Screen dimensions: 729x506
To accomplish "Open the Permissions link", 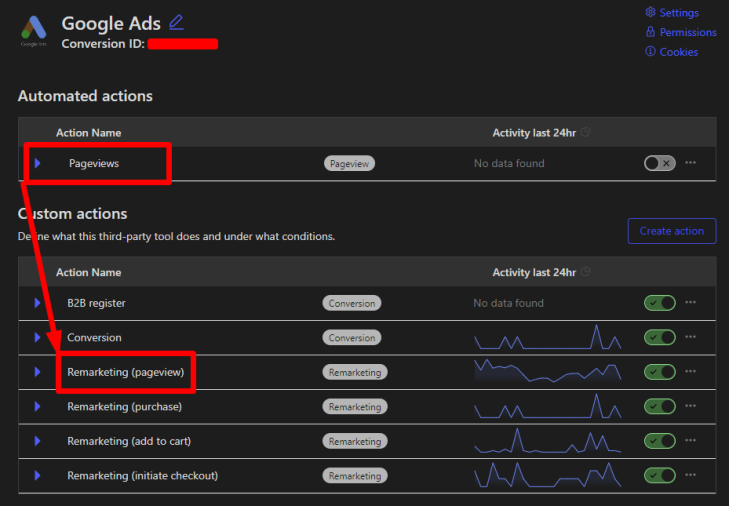I will tap(687, 32).
